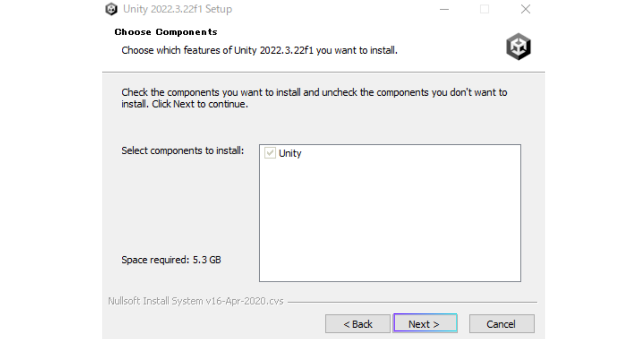Cancel the Unity installation
Viewport: 644px width, 339px height.
coord(501,324)
